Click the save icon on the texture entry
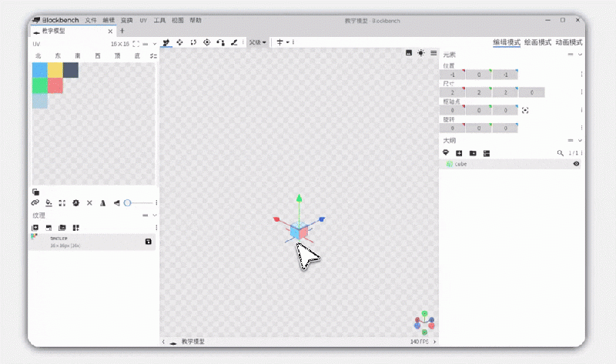Screen dimensions: 616x364 [x=149, y=242]
